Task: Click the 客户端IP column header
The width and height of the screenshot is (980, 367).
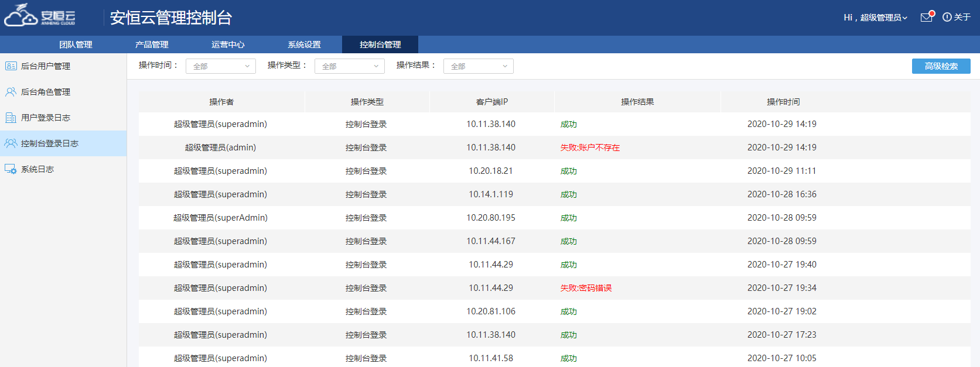Action: tap(491, 102)
